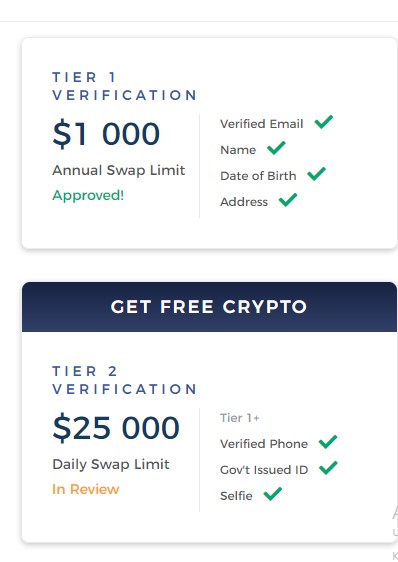Click the Tier 1+ requirement text
Image resolution: width=398 pixels, height=562 pixels.
click(x=240, y=418)
